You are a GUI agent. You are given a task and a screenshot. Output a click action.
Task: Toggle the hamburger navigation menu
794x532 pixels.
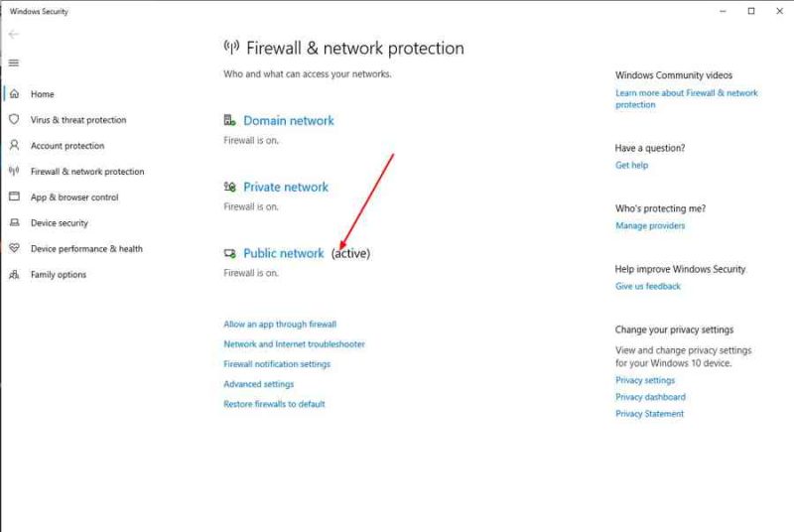(x=14, y=63)
